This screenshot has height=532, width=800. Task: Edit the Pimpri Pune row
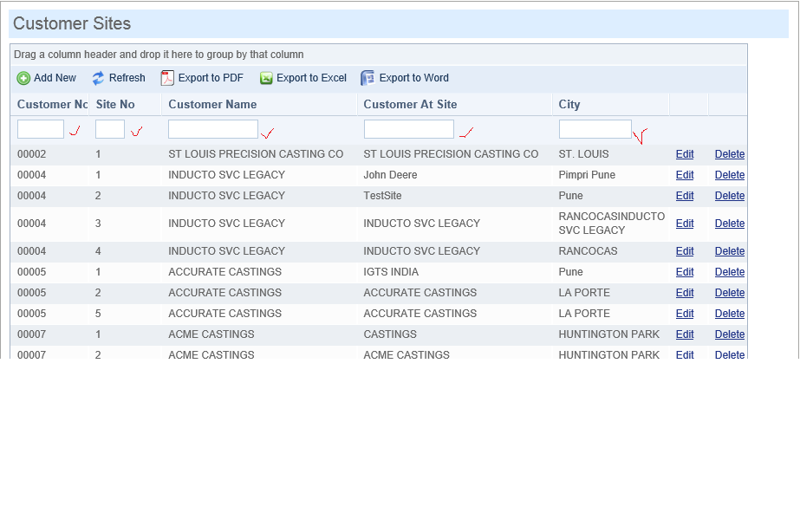tap(685, 175)
